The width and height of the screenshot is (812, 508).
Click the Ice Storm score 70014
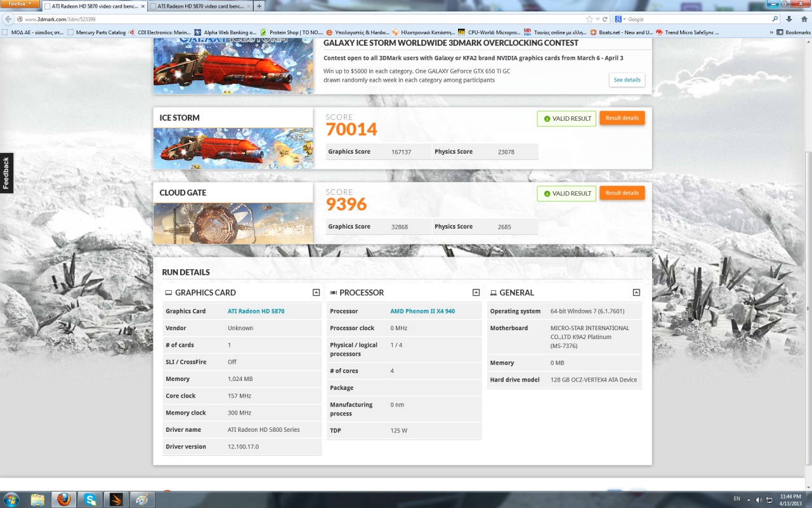pos(351,130)
